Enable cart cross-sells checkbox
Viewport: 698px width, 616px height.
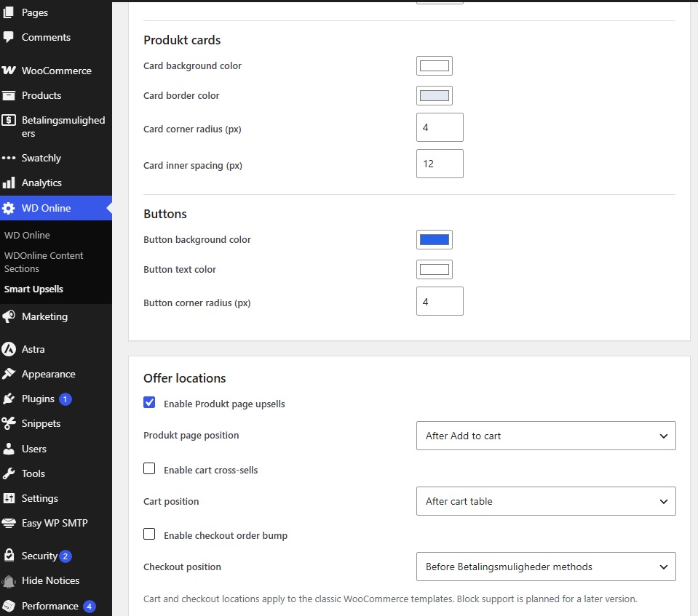149,468
